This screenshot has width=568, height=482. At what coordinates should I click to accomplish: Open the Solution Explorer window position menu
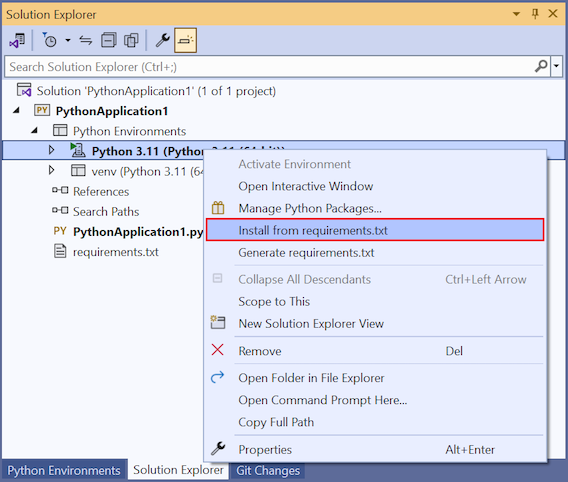tap(517, 14)
